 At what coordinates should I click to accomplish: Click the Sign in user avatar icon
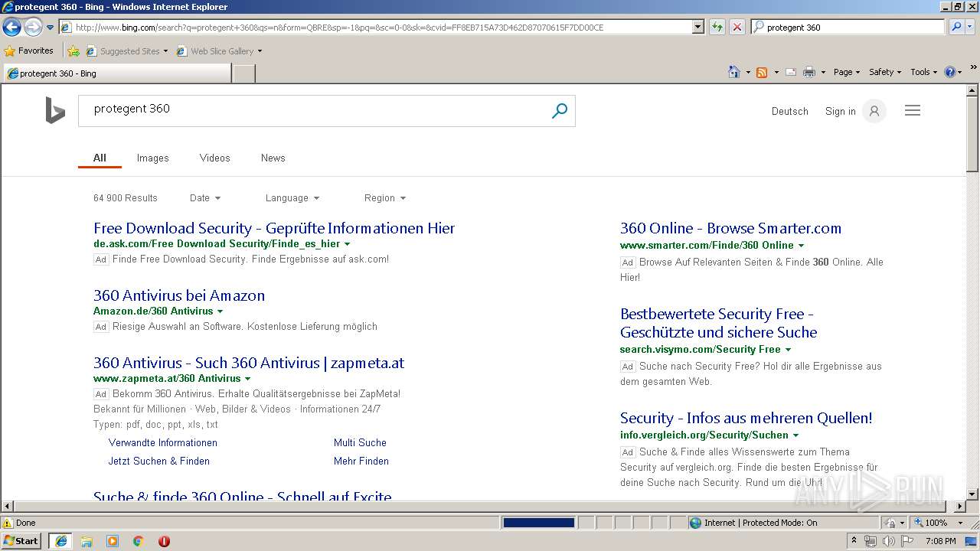pyautogui.click(x=874, y=111)
